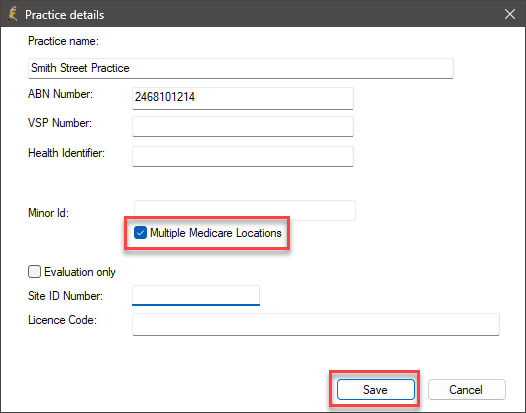Enable the Evaluation only checkbox
The height and width of the screenshot is (413, 526).
pyautogui.click(x=35, y=271)
